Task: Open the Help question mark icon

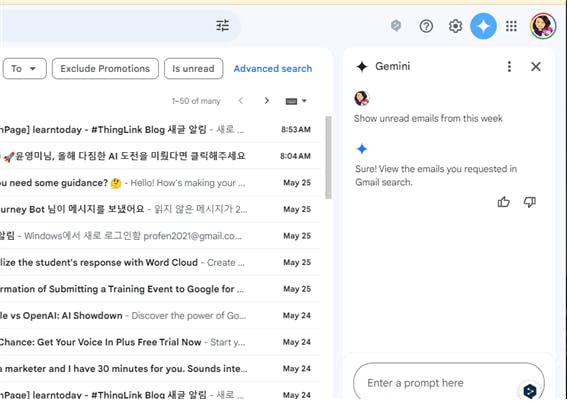Action: (x=426, y=26)
